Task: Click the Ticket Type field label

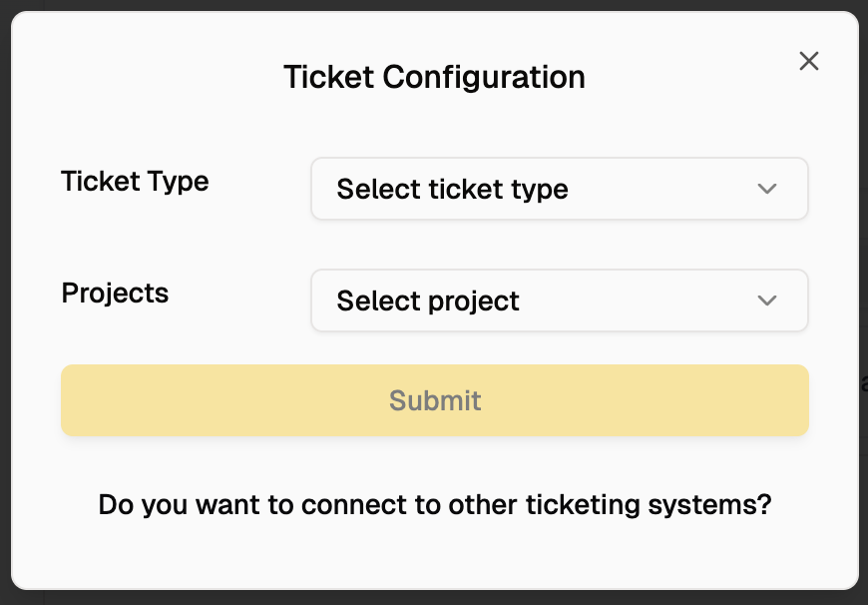Action: click(x=135, y=182)
